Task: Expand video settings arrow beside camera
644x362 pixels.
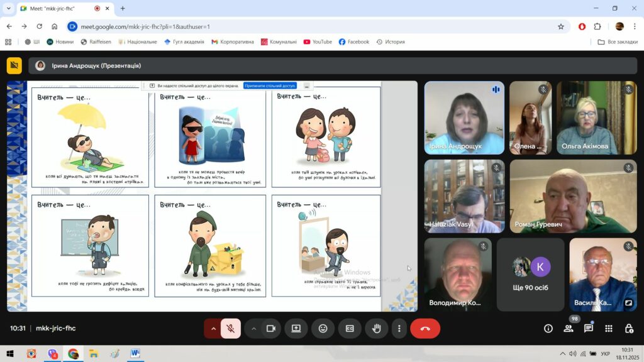Action: [254, 328]
